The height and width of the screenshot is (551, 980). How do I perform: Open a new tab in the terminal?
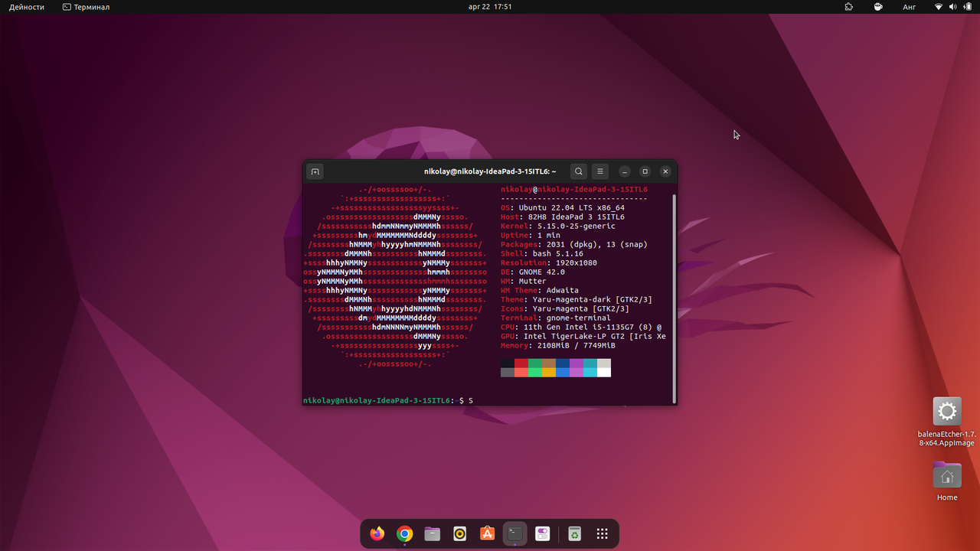click(315, 171)
